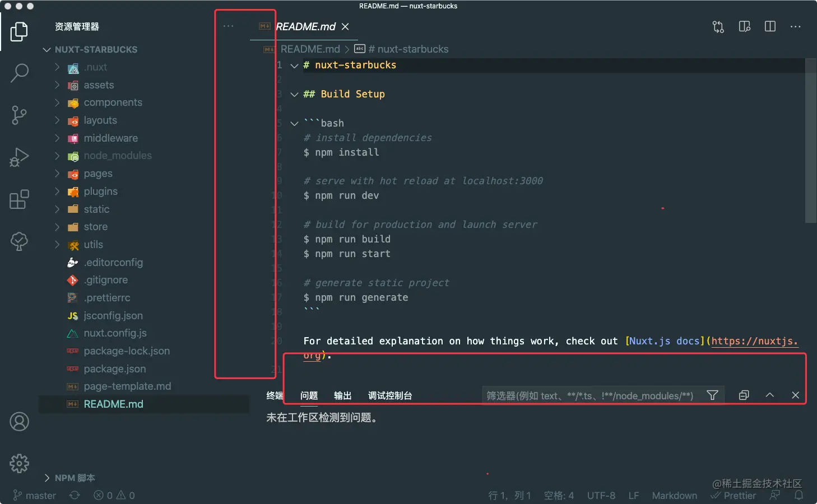Expand the pages folder

coord(57,174)
